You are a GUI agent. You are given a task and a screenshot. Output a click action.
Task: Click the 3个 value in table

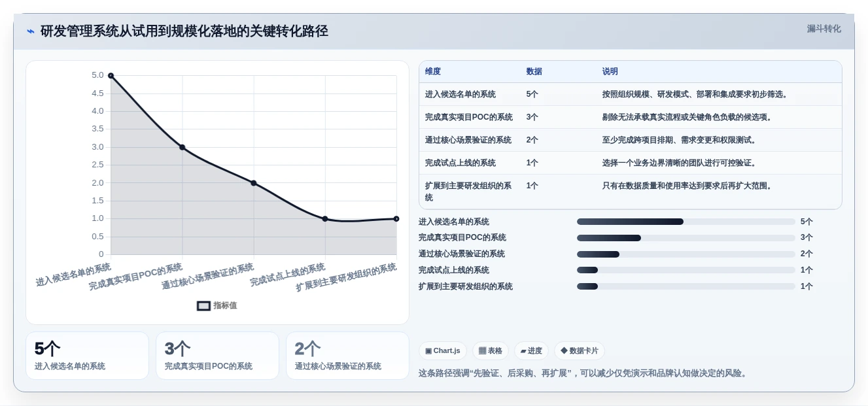tap(532, 117)
